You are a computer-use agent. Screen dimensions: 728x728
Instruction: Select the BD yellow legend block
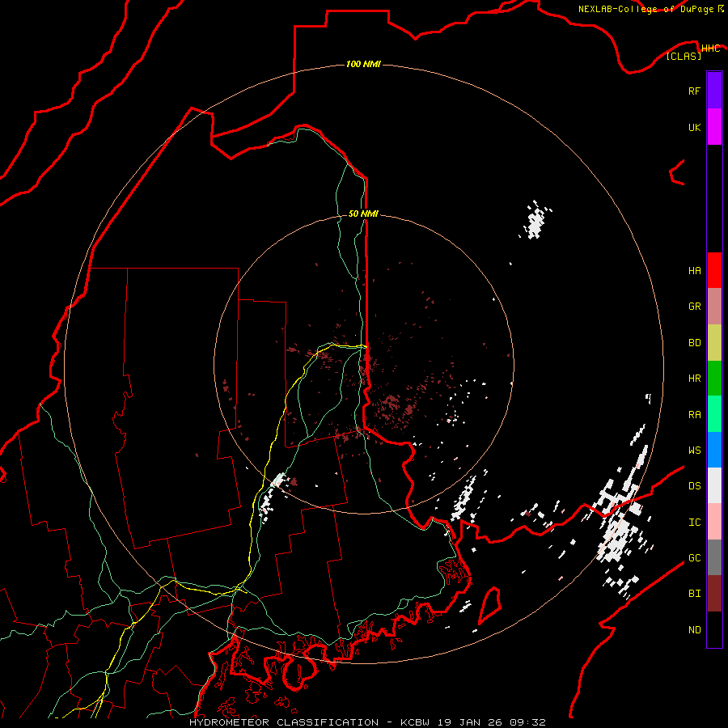pos(714,342)
